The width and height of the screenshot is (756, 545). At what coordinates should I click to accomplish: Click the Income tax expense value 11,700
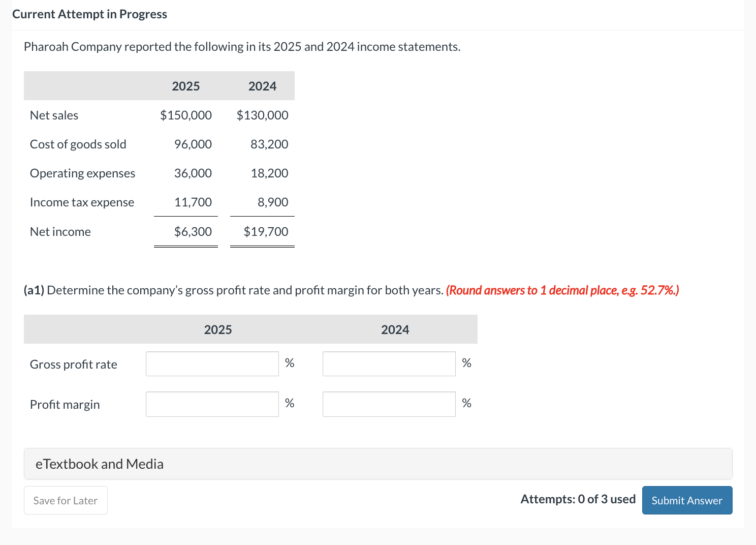(193, 202)
